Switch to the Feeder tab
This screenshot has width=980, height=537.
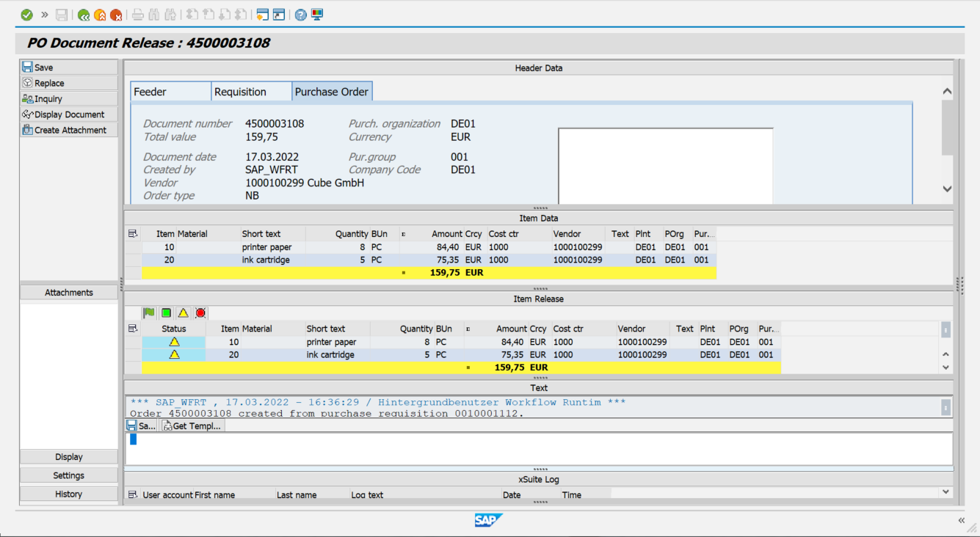(x=170, y=91)
